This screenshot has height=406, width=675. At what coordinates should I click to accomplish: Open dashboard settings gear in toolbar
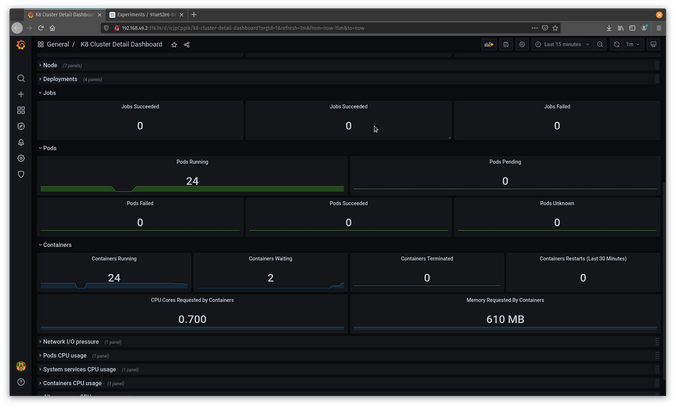(522, 44)
